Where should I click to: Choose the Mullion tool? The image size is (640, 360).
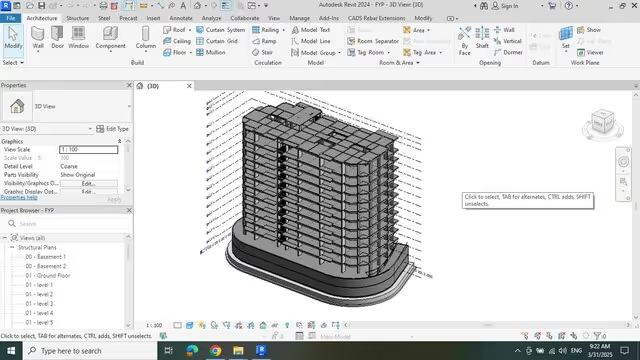(x=211, y=52)
